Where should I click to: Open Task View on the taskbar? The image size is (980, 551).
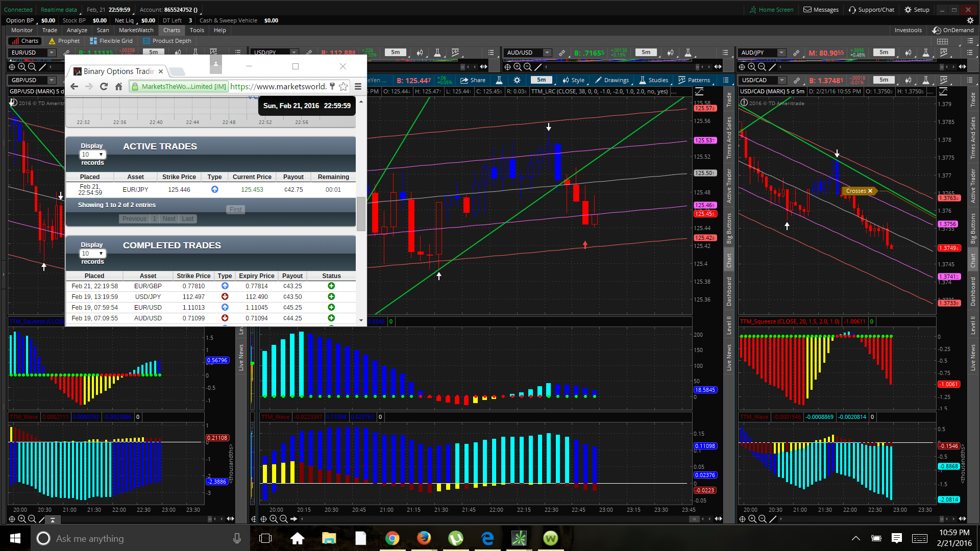(265, 538)
